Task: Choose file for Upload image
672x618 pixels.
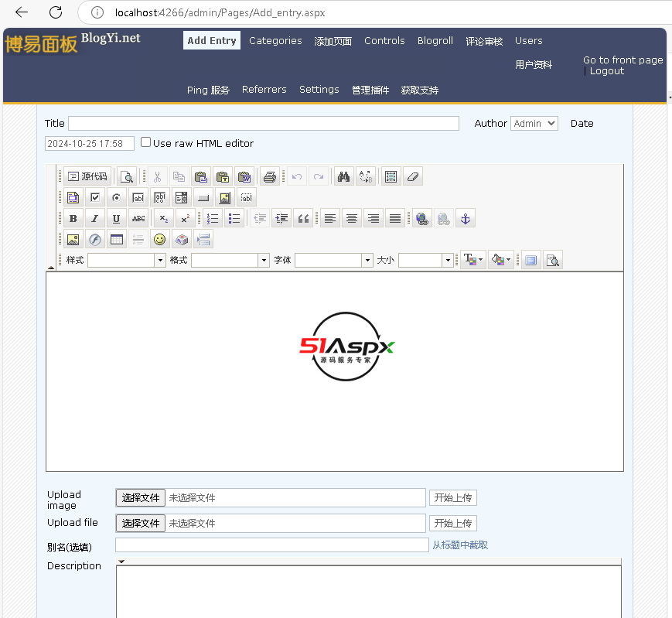Action: point(141,497)
